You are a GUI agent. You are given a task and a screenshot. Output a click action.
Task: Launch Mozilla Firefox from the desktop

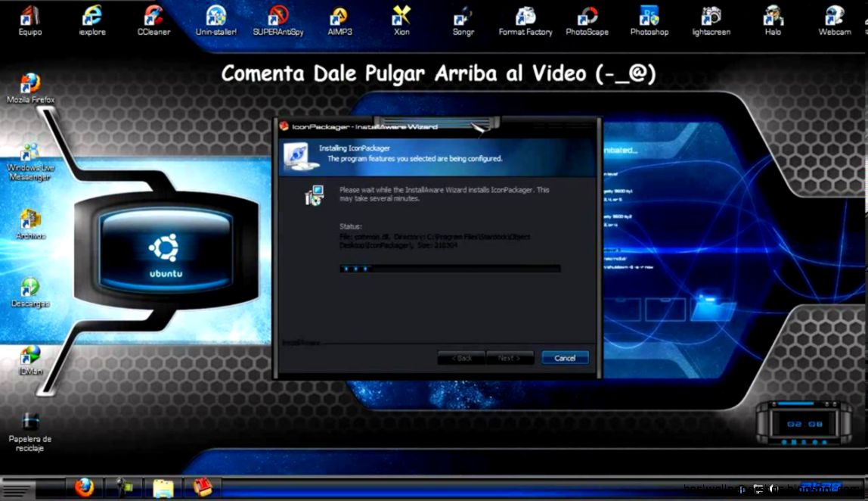[x=29, y=83]
